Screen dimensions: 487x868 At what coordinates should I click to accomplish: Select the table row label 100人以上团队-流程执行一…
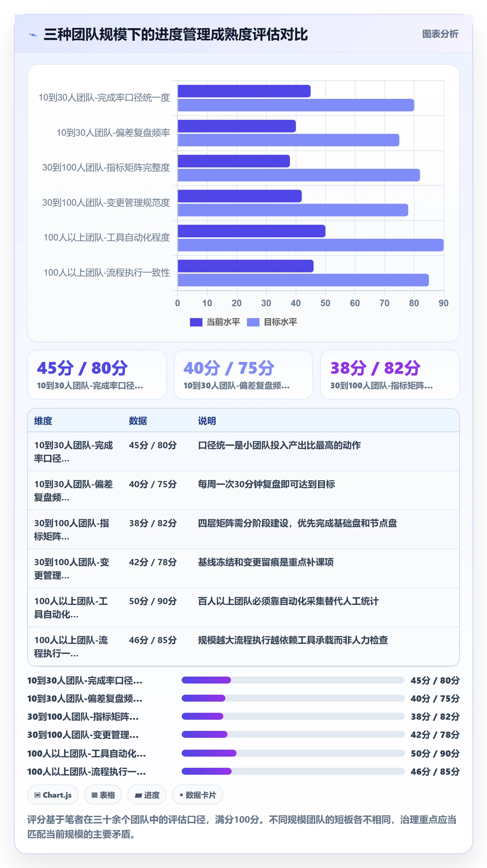click(x=71, y=647)
